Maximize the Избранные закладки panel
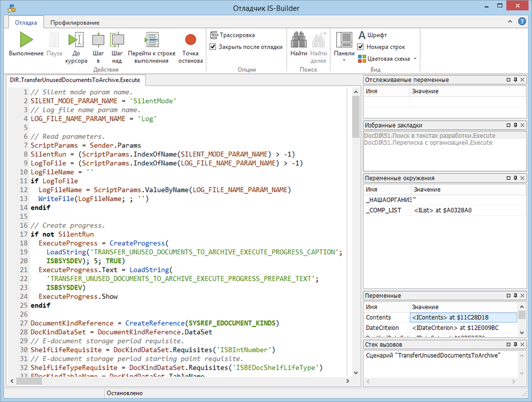This screenshot has height=402, width=532. (508, 125)
